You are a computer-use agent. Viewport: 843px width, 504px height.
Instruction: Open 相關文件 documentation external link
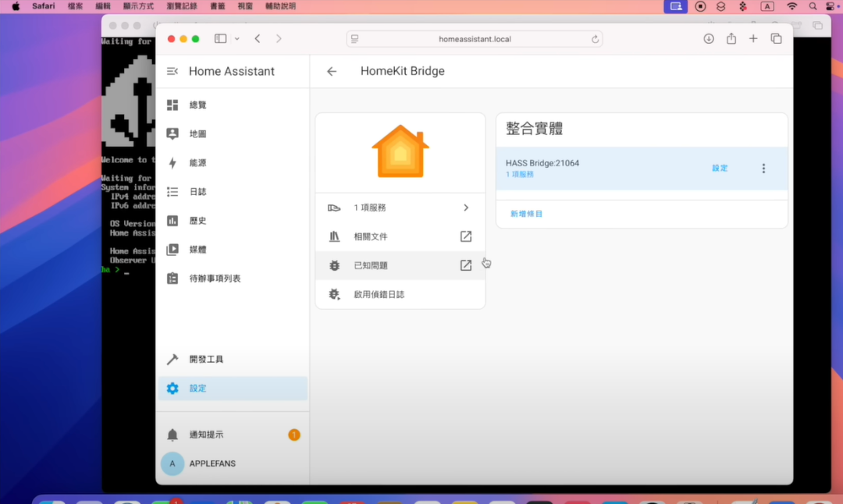(465, 236)
